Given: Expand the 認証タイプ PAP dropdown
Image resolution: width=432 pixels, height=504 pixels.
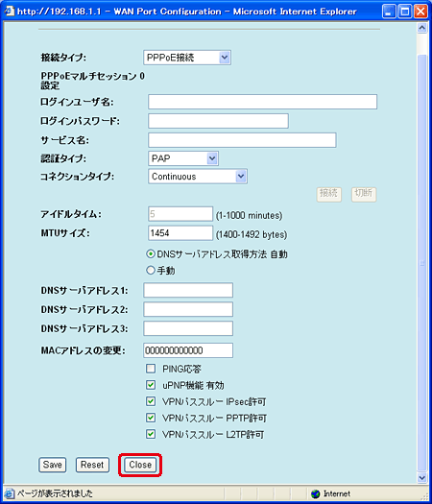Looking at the screenshot, I should pyautogui.click(x=183, y=158).
